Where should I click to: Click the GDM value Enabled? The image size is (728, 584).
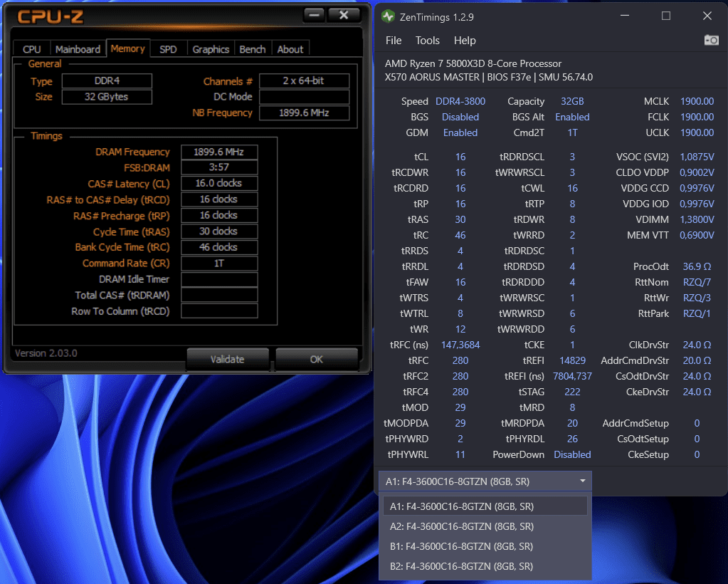tap(460, 133)
